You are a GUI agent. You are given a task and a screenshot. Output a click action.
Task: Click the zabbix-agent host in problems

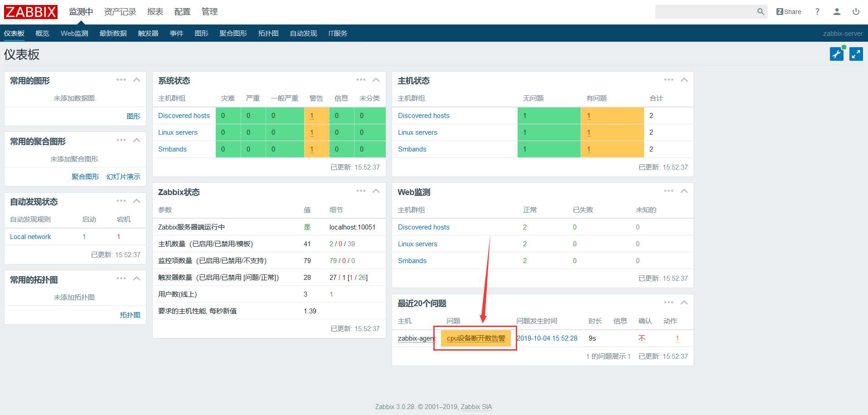(x=417, y=338)
